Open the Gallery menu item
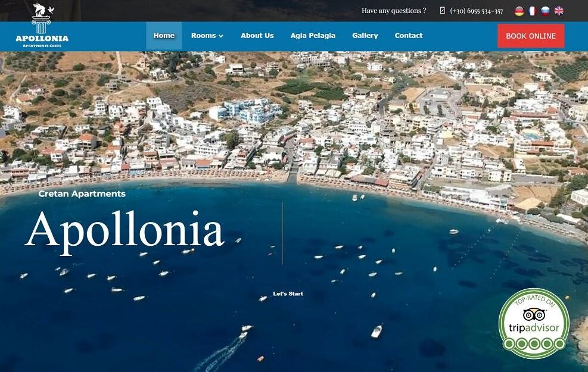This screenshot has height=372, width=588. [x=365, y=36]
